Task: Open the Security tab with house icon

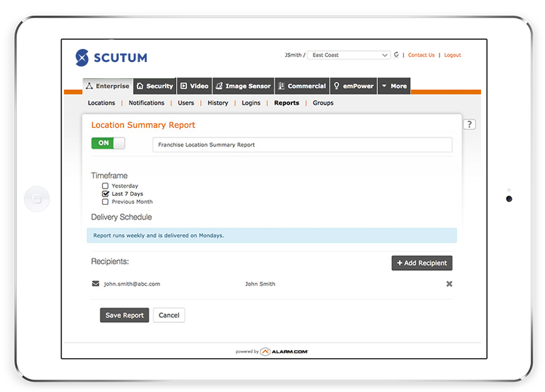Action: 155,86
